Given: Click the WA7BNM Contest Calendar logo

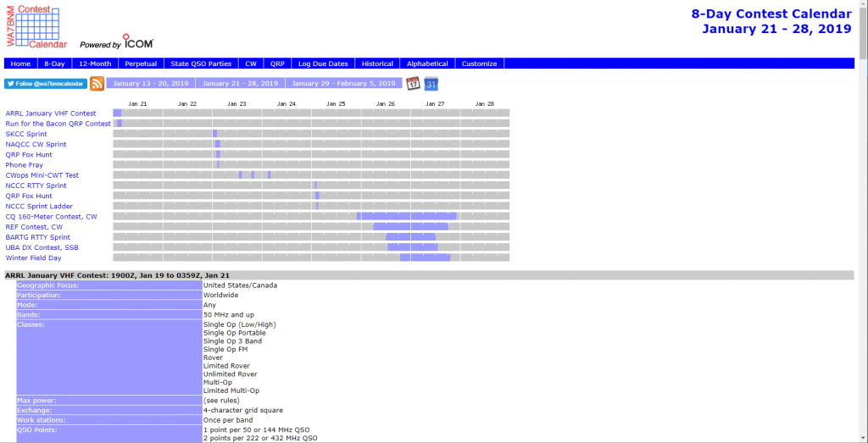Looking at the screenshot, I should click(37, 26).
